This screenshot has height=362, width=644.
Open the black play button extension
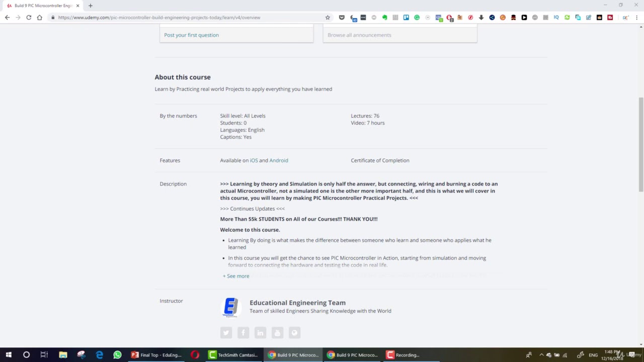tap(524, 18)
